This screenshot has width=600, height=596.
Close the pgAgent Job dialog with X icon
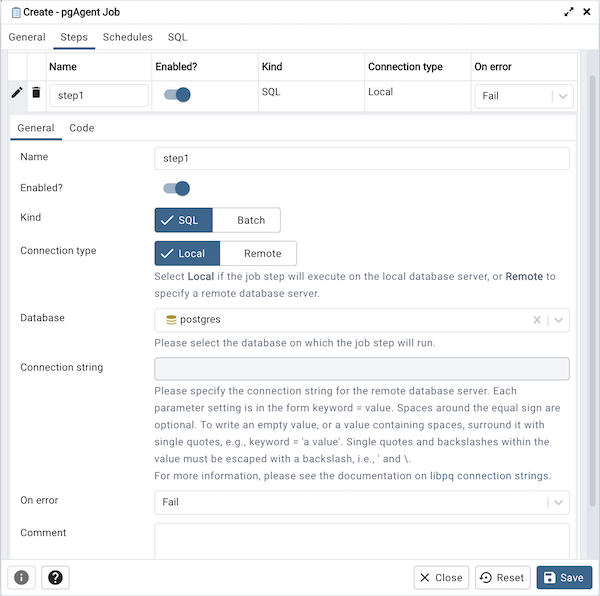586,11
